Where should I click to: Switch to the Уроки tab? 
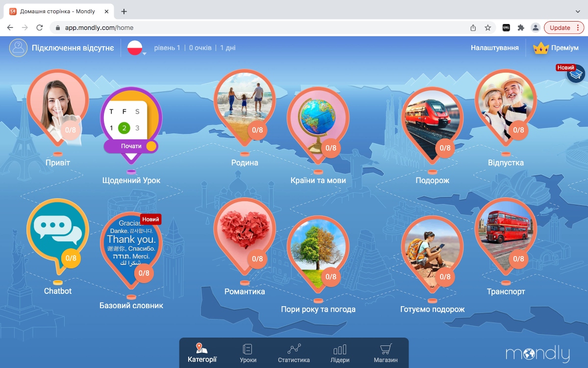(x=248, y=353)
